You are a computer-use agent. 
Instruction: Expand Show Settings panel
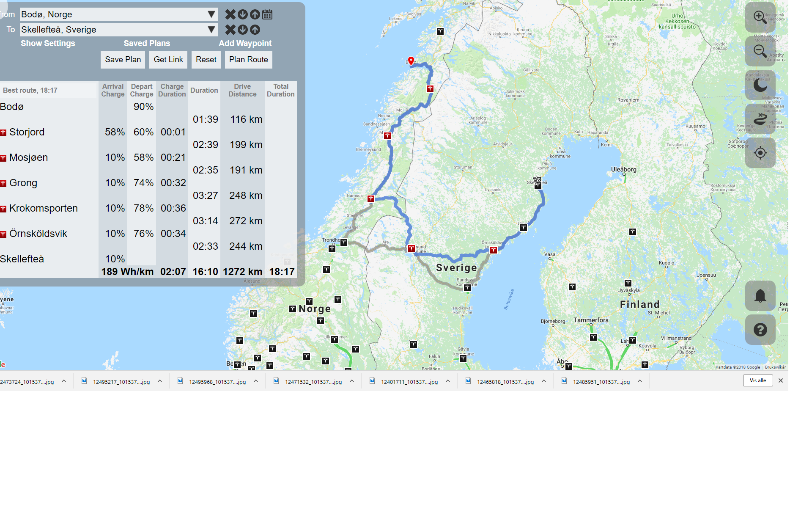tap(48, 44)
